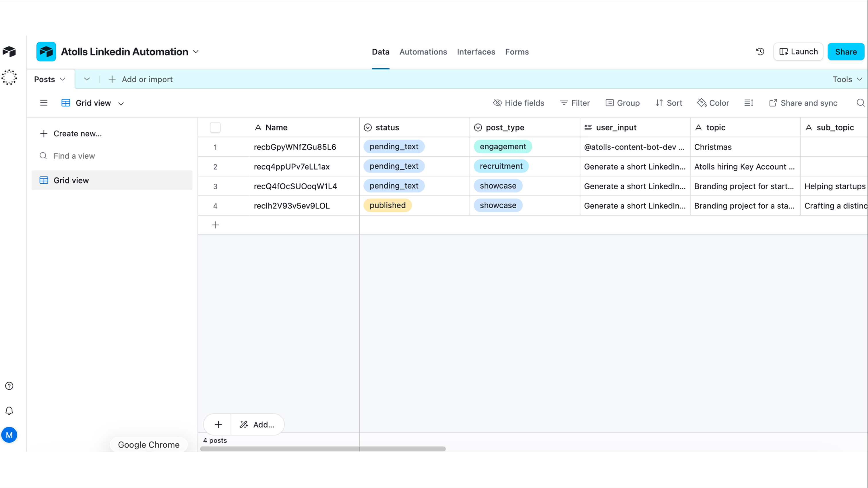Image resolution: width=868 pixels, height=488 pixels.
Task: Click the row height icon
Action: point(749,103)
